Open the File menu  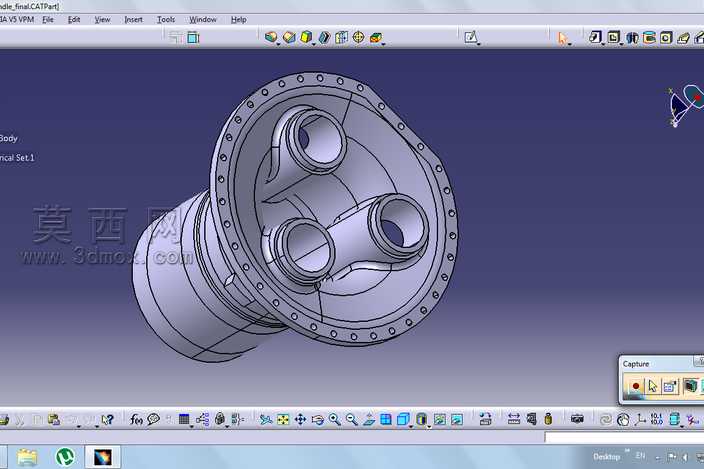coord(48,20)
